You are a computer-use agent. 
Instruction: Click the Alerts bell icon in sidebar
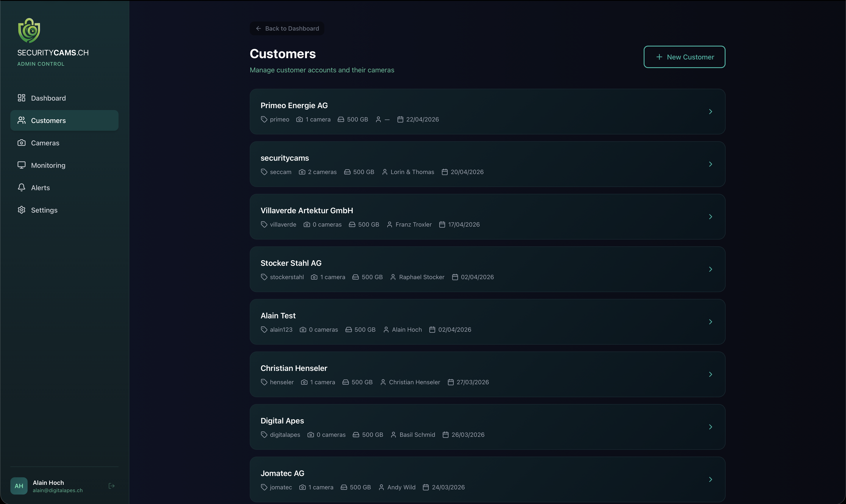pyautogui.click(x=21, y=187)
